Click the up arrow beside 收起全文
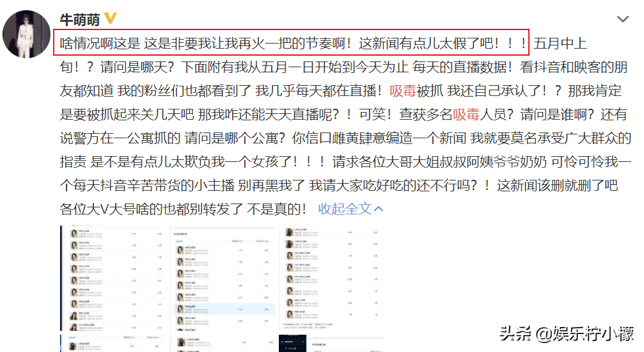 [x=379, y=209]
